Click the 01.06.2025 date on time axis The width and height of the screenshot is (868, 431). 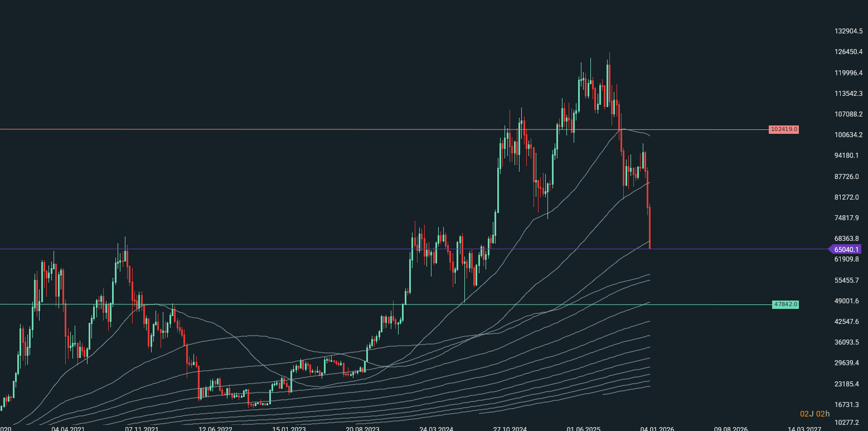click(584, 428)
